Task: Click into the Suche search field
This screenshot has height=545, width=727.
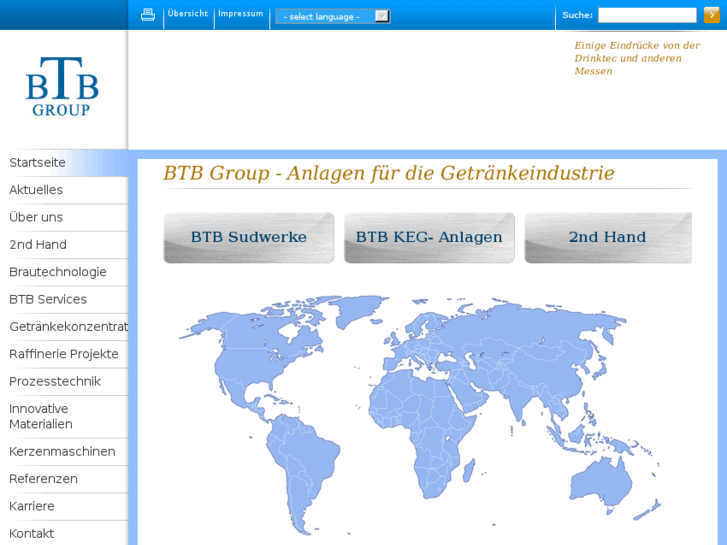Action: click(647, 15)
